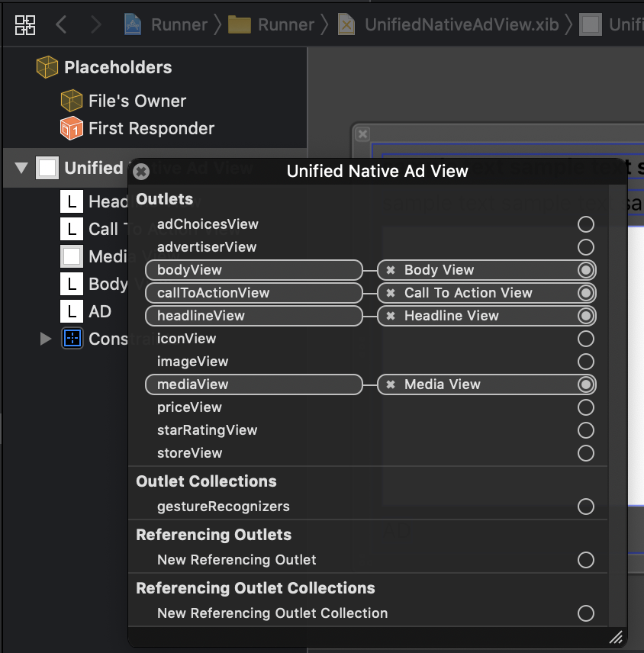The width and height of the screenshot is (644, 653).
Task: Click the imageView outlet circle
Action: tap(586, 362)
